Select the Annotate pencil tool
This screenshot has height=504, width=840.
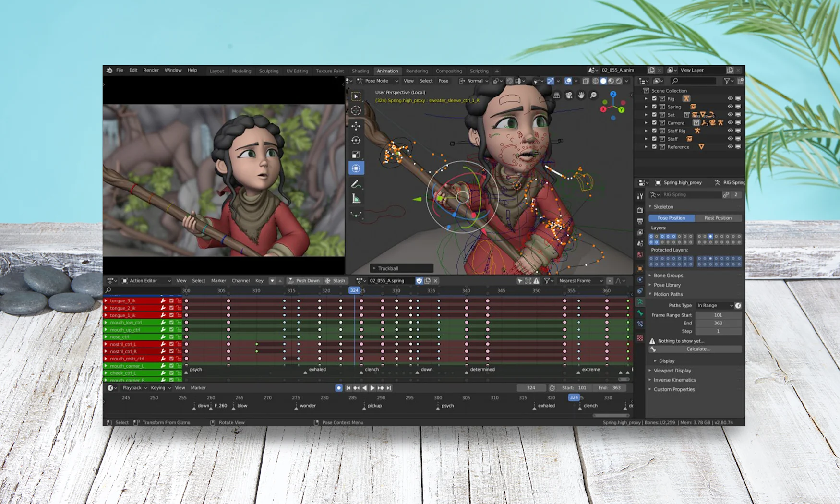pyautogui.click(x=356, y=184)
